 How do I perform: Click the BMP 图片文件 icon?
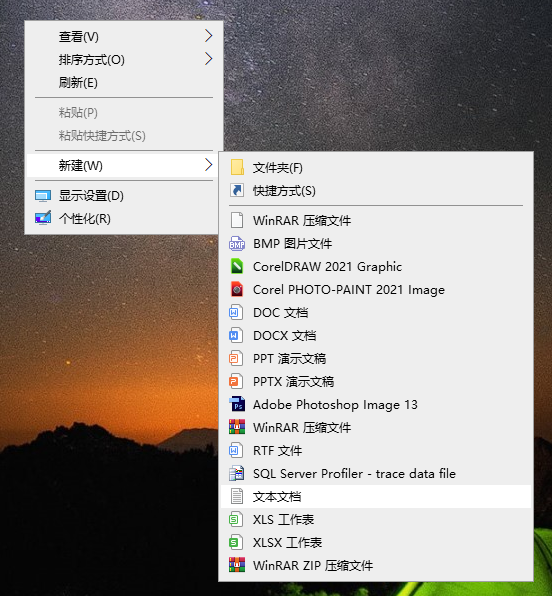237,244
